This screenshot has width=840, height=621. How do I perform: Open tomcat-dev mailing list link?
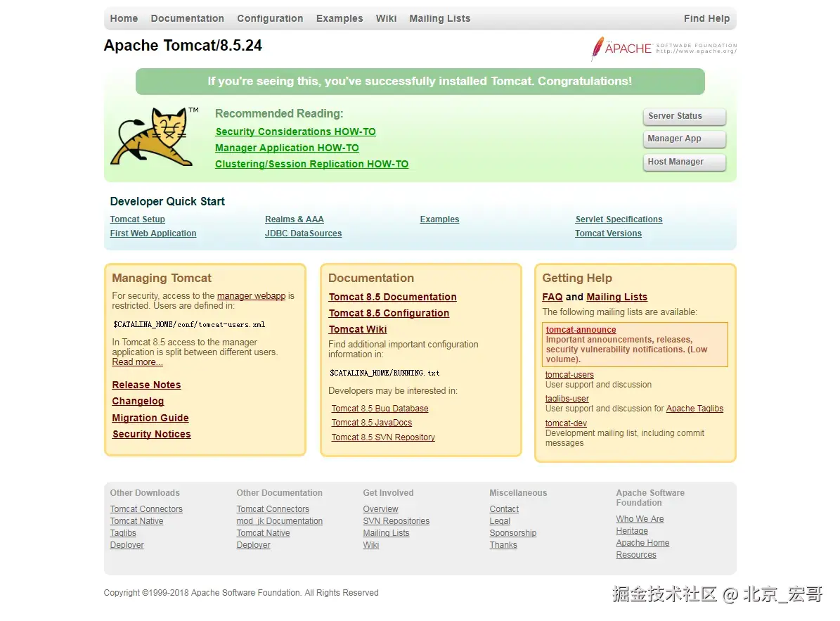[x=566, y=423]
